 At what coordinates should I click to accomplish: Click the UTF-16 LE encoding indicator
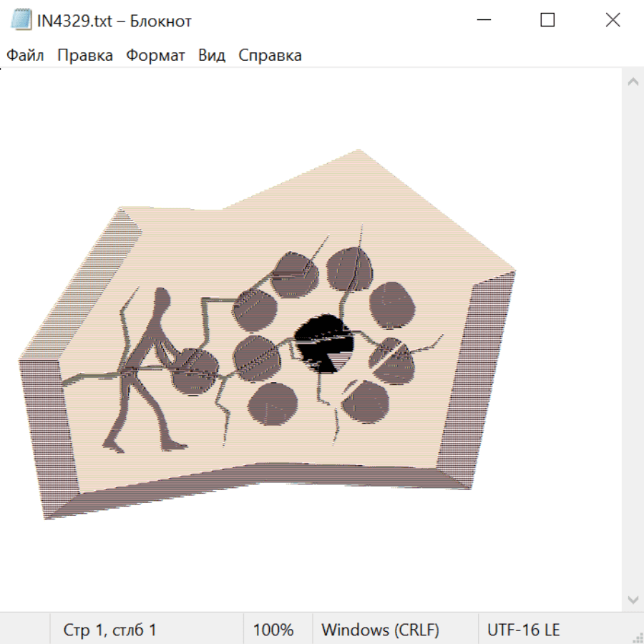tap(523, 630)
